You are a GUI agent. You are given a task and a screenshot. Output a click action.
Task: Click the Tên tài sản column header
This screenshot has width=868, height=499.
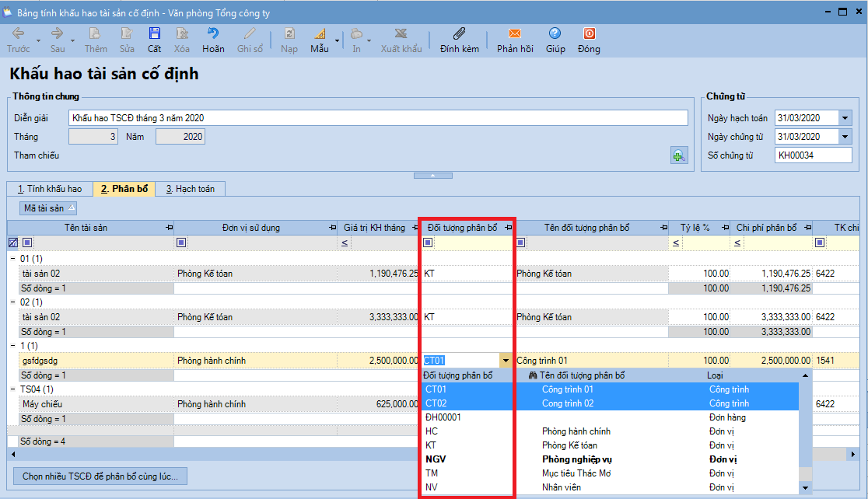pos(86,228)
